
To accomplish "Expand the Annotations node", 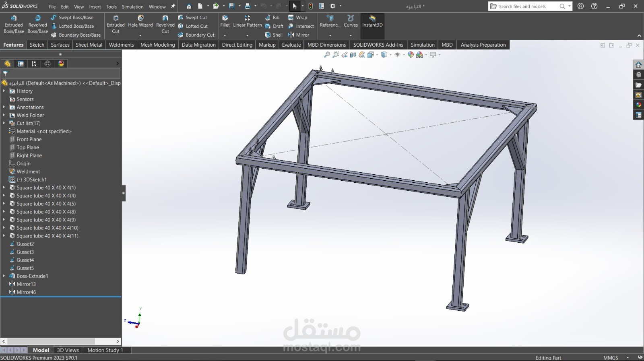I will tap(4, 107).
